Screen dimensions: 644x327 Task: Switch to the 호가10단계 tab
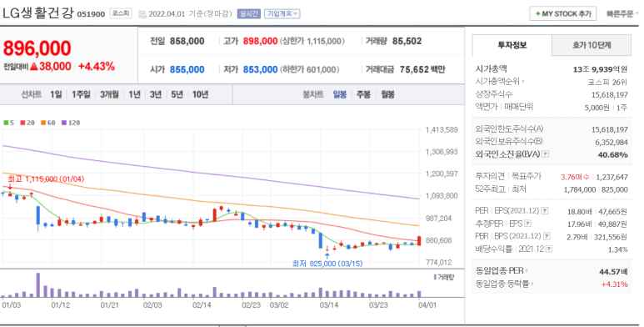[x=592, y=45]
